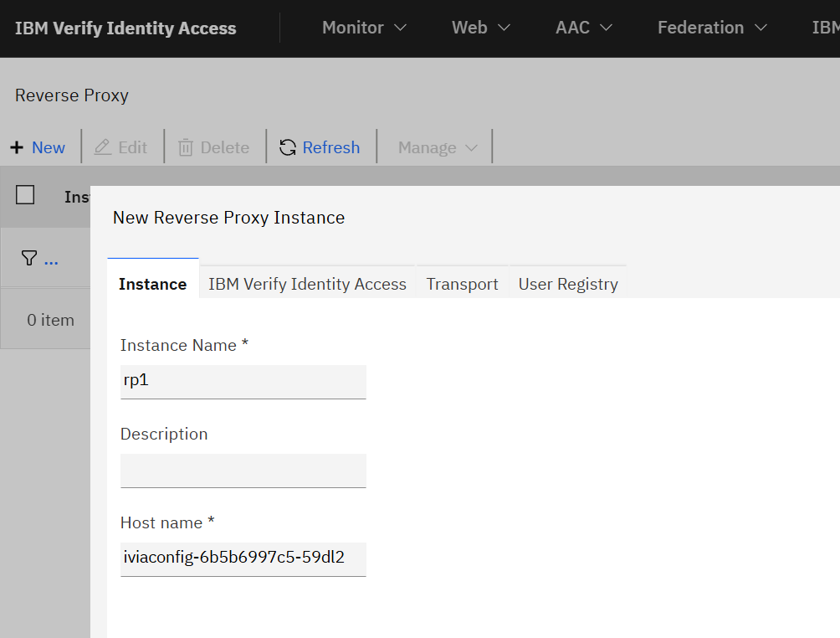
Task: Click the Edit label in toolbar
Action: 132,147
